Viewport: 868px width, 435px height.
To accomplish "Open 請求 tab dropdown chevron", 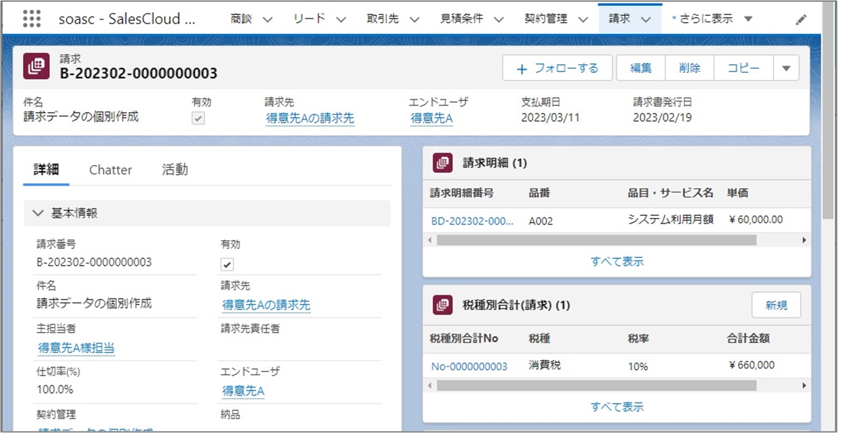I will click(646, 19).
